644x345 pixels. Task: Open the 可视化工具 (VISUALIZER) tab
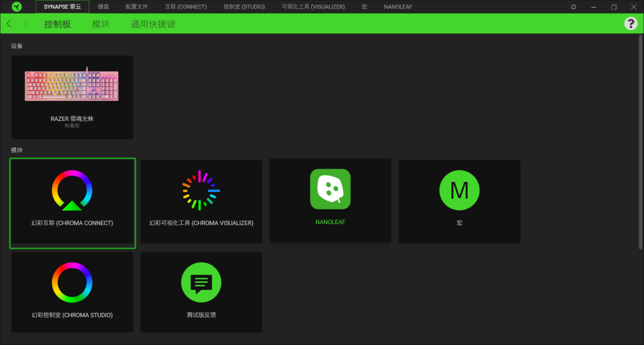point(312,7)
